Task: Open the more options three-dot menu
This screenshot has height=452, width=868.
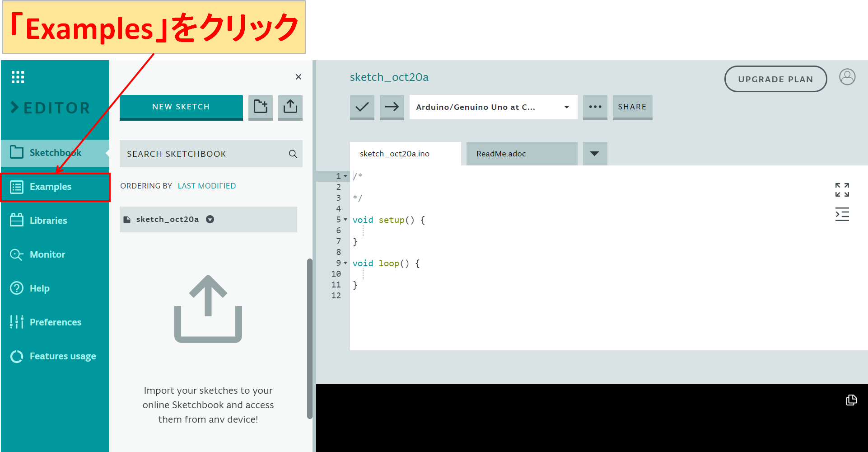Action: point(595,107)
